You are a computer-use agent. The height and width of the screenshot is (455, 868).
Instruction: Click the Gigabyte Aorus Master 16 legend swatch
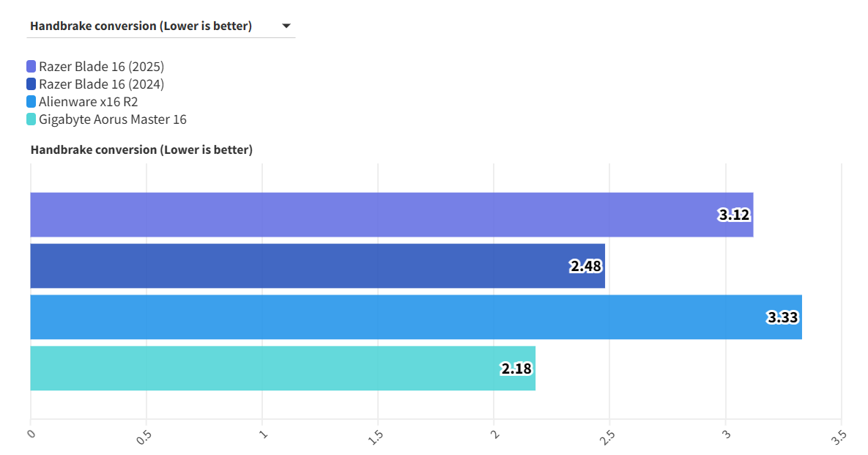pos(31,119)
